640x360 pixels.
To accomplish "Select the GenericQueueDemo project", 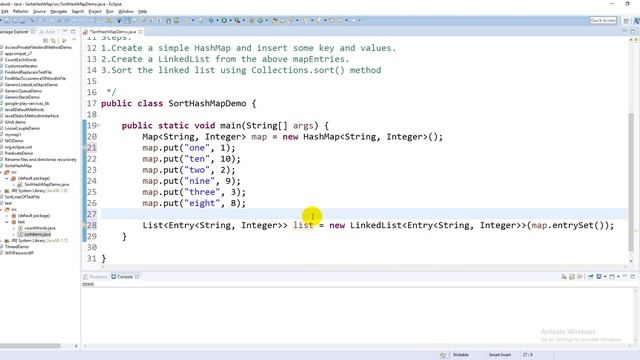I will [23, 91].
